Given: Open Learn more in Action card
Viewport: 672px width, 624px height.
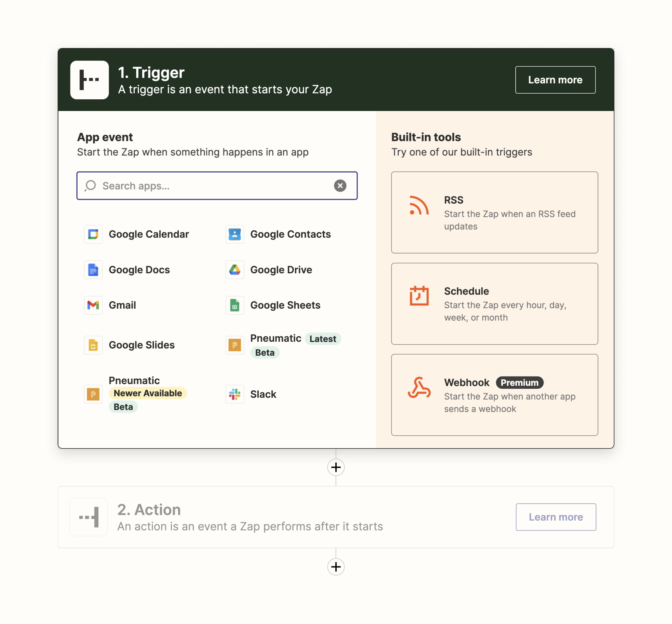Looking at the screenshot, I should pos(556,517).
